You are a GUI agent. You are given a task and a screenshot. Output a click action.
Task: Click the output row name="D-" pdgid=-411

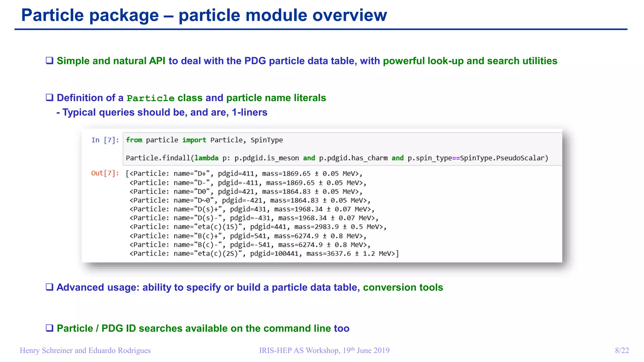tap(248, 183)
